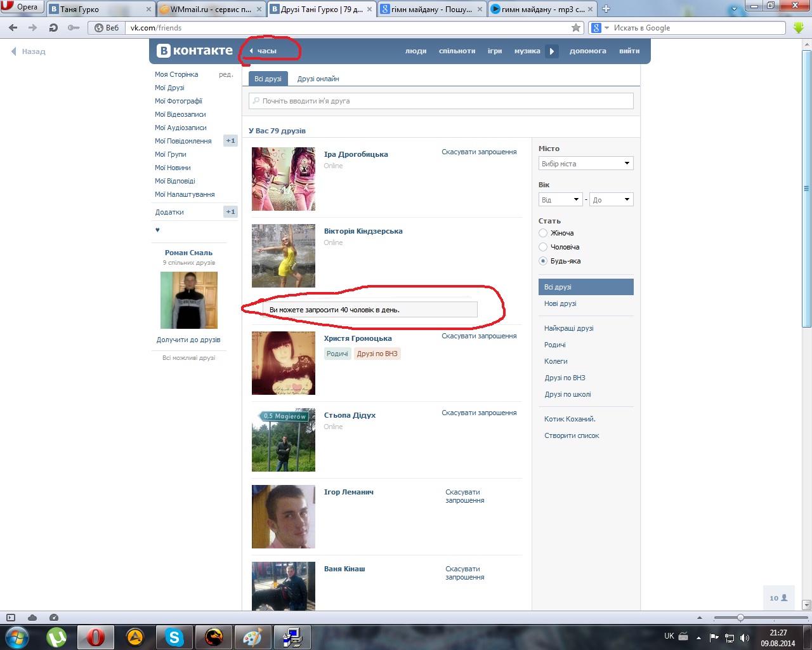
Task: Open the Skype taskbar icon
Action: coord(174,637)
